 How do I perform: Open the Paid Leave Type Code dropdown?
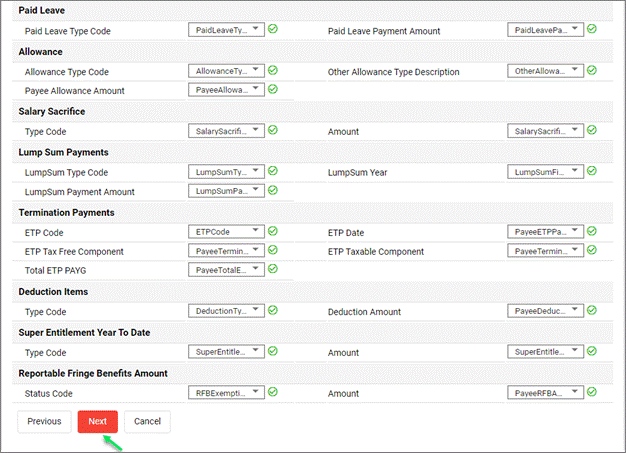[x=226, y=31]
